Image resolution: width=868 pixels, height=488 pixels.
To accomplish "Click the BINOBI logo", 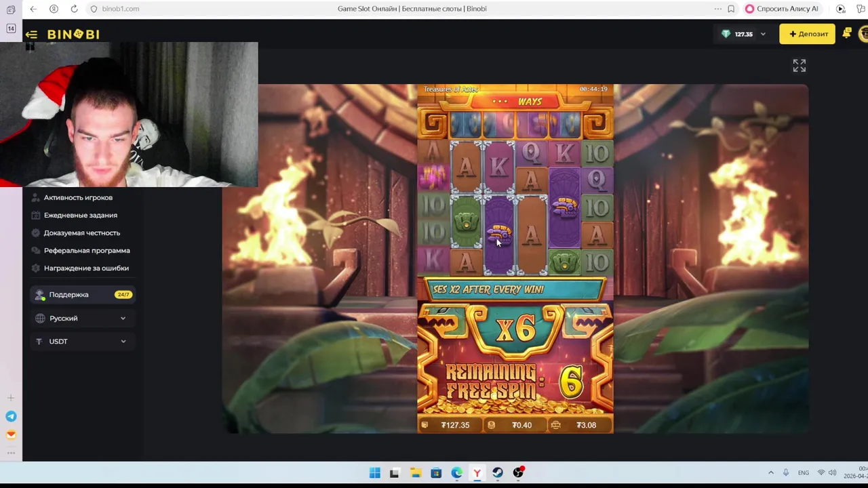I will tap(73, 34).
